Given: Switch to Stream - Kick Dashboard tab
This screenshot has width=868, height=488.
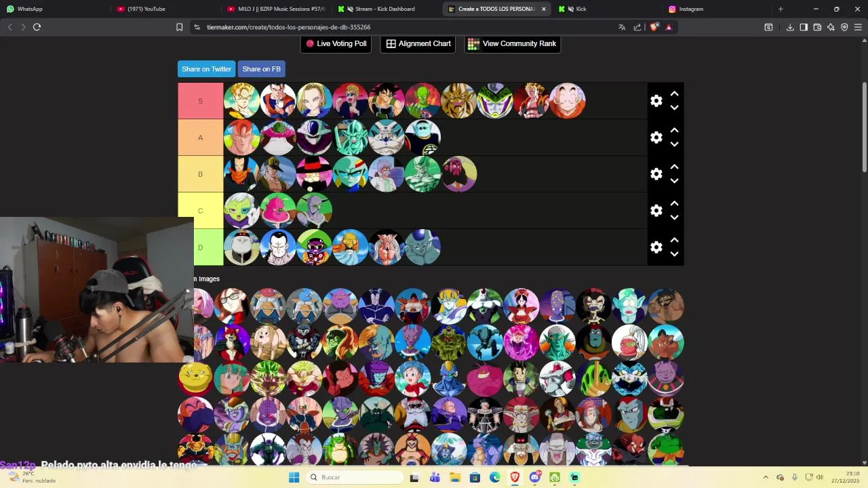Looking at the screenshot, I should click(387, 9).
